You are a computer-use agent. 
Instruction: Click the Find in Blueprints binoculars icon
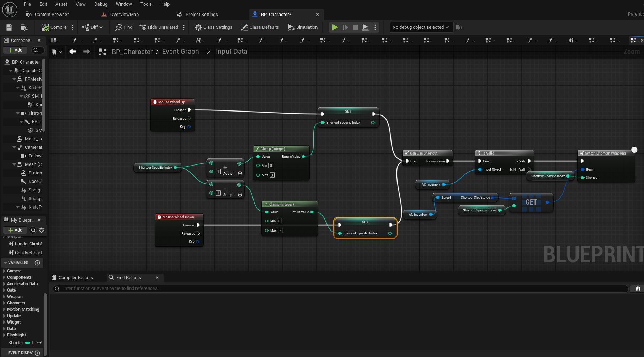(x=638, y=288)
